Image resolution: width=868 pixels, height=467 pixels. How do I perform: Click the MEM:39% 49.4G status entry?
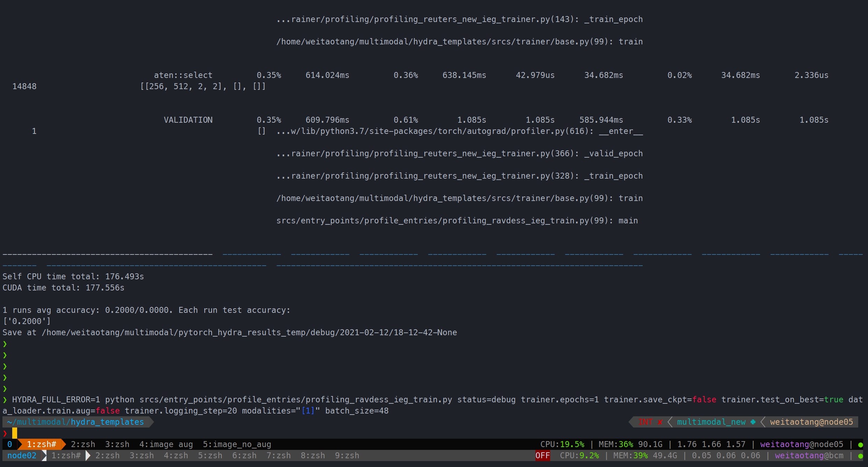tap(645, 455)
